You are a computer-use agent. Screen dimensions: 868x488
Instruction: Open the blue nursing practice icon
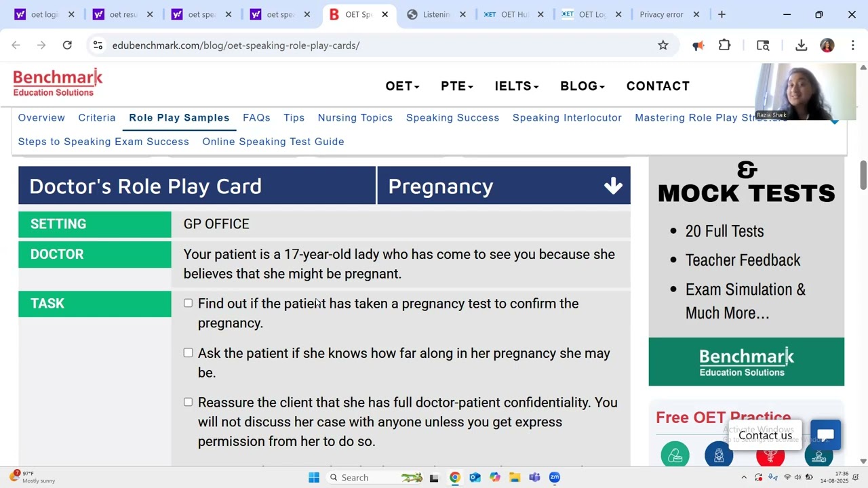719,455
